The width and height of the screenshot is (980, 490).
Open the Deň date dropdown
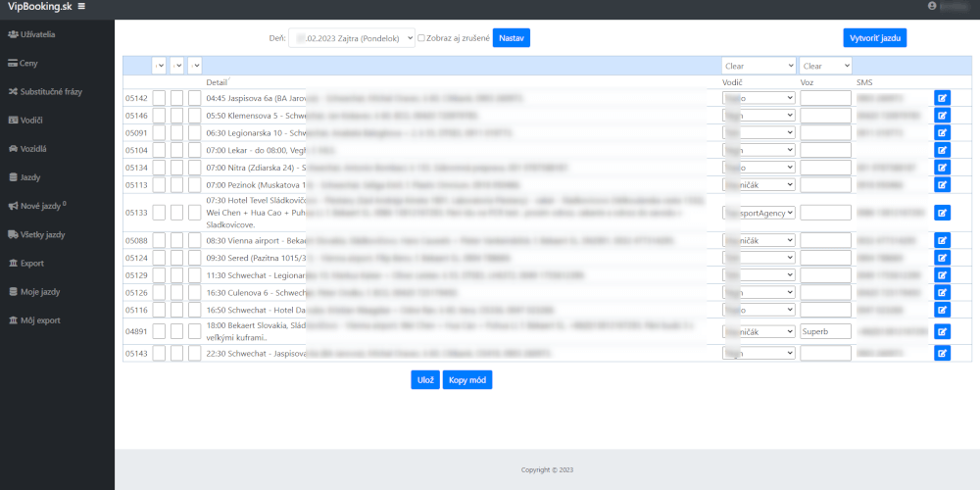pos(352,38)
